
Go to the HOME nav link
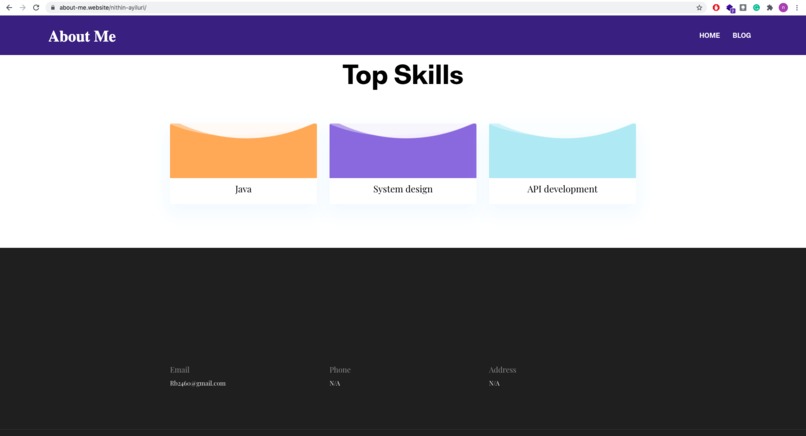(x=709, y=35)
